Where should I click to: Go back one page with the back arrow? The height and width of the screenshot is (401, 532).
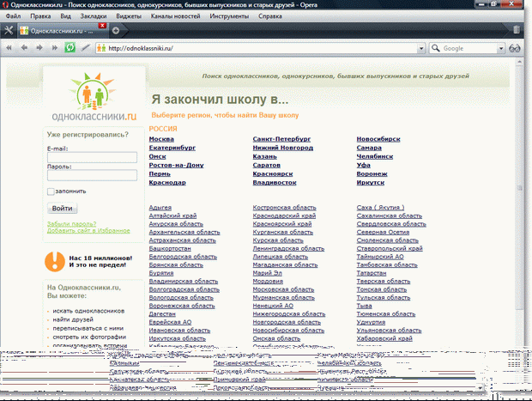tap(24, 48)
